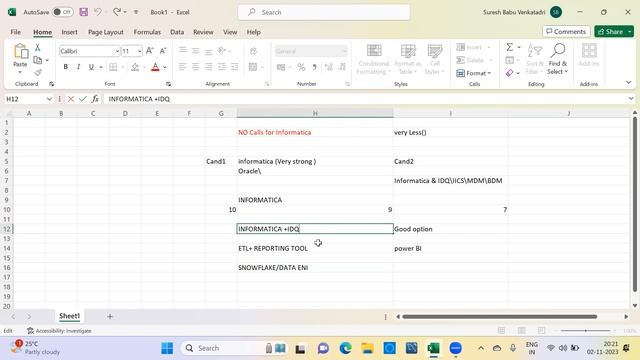Switch to the Formulas tab
The width and height of the screenshot is (640, 360).
[147, 32]
